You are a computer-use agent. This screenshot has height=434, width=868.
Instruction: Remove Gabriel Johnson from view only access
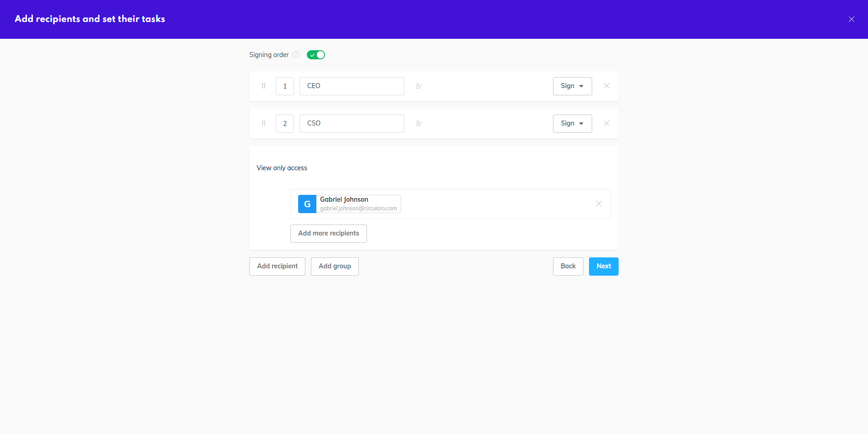(x=599, y=204)
